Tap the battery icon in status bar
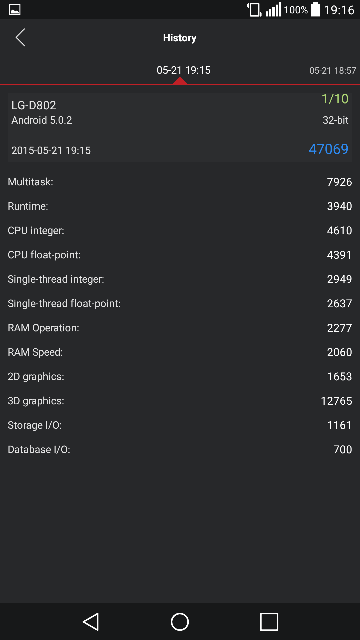Screen dimensions: 360x640 (x=316, y=9)
